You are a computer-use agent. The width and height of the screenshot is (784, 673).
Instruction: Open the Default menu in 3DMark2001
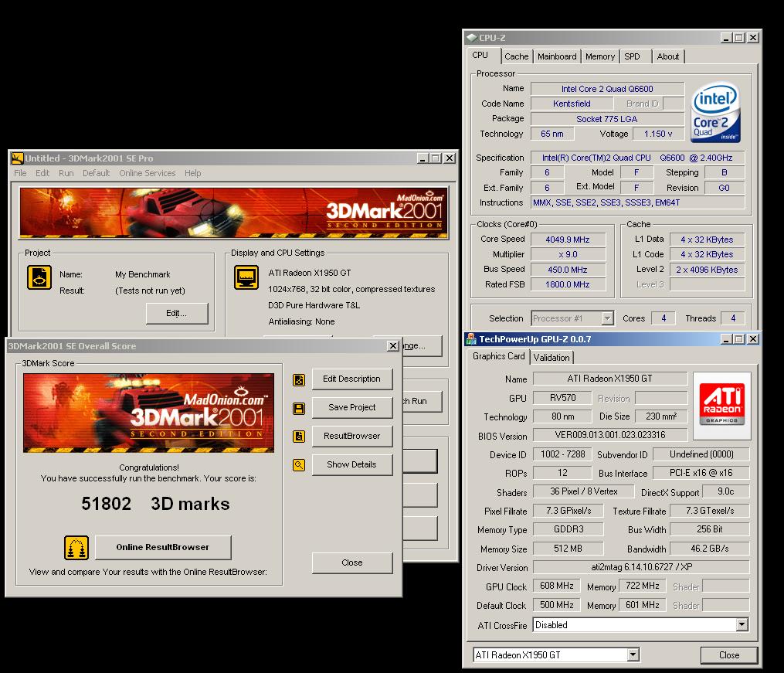coord(96,173)
